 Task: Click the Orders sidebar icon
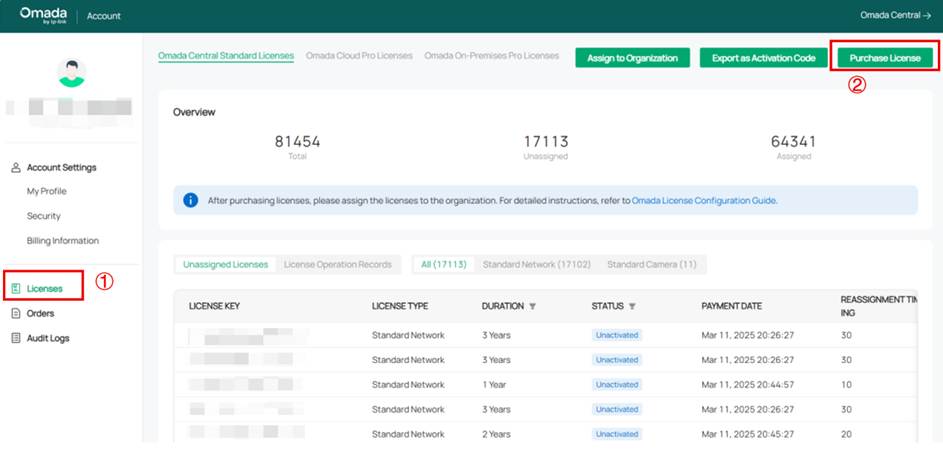16,313
